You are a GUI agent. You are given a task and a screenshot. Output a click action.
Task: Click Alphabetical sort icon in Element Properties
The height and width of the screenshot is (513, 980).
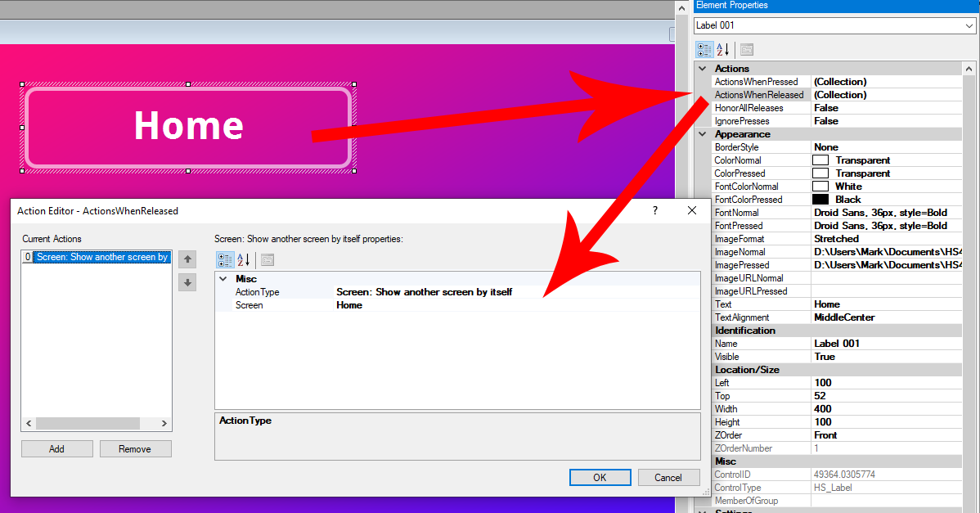(722, 49)
